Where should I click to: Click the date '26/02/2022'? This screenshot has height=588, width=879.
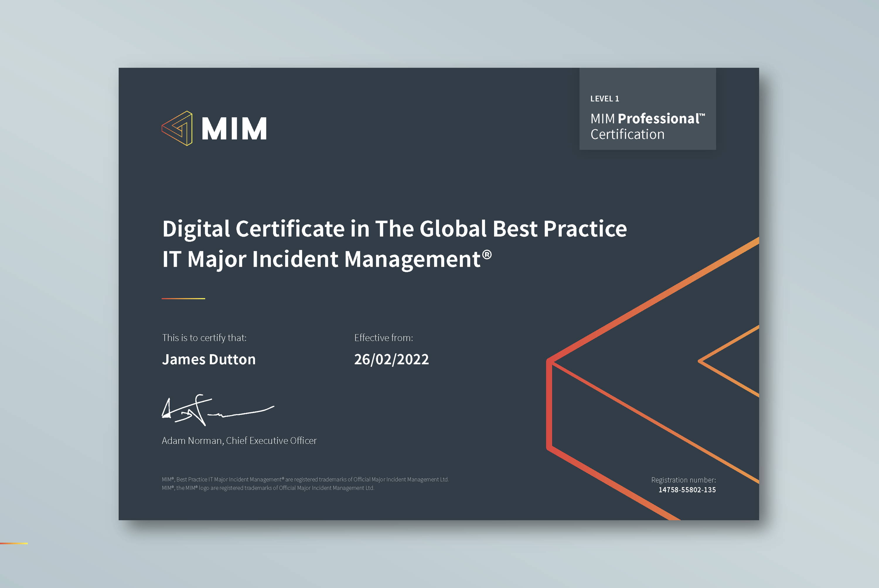(x=391, y=359)
